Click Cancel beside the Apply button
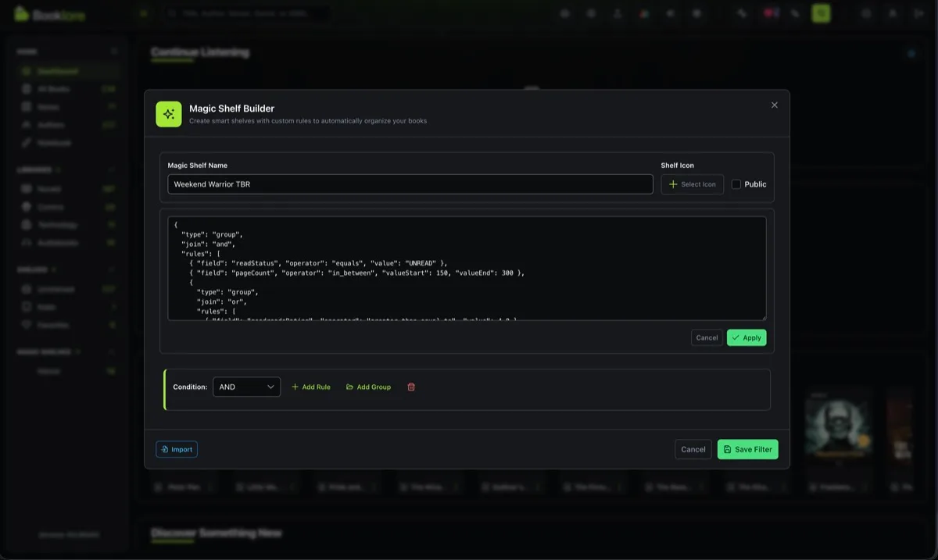 (x=707, y=337)
